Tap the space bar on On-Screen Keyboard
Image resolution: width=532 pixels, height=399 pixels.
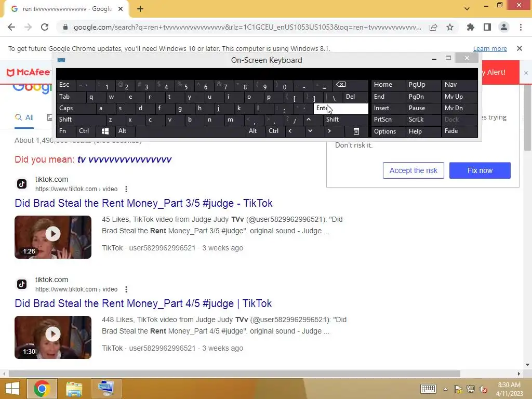point(190,131)
